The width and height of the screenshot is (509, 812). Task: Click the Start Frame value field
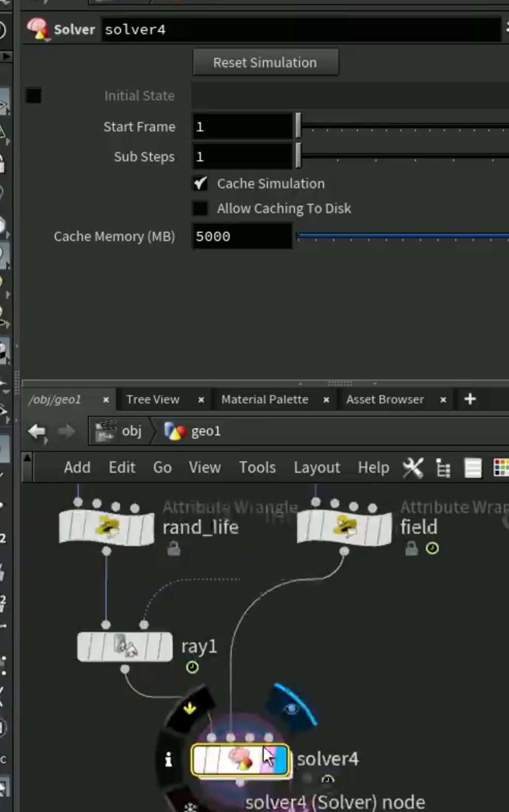tap(242, 127)
